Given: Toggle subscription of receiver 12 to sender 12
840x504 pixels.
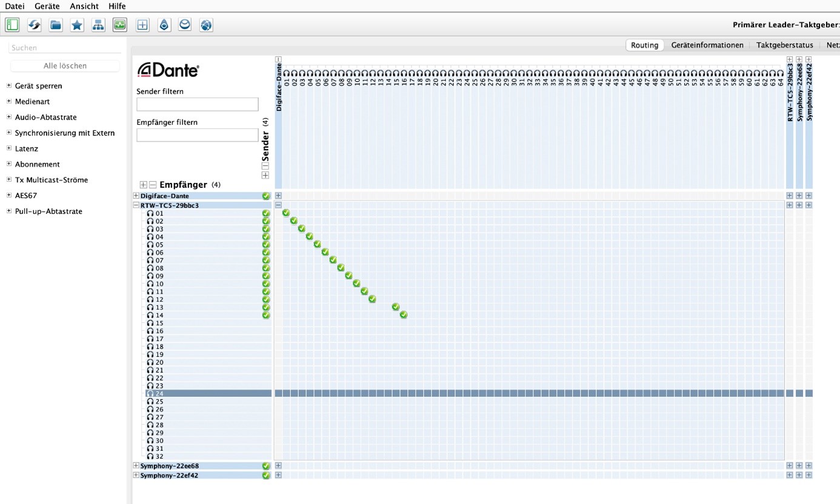Looking at the screenshot, I should click(x=373, y=299).
